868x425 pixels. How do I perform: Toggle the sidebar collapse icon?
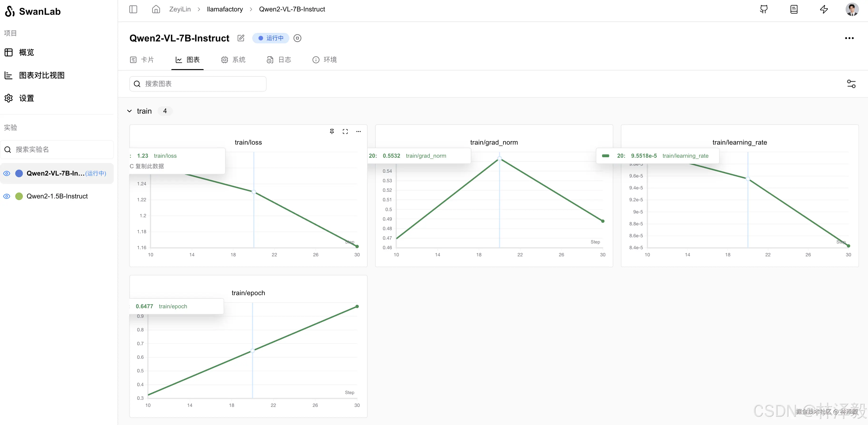[133, 9]
